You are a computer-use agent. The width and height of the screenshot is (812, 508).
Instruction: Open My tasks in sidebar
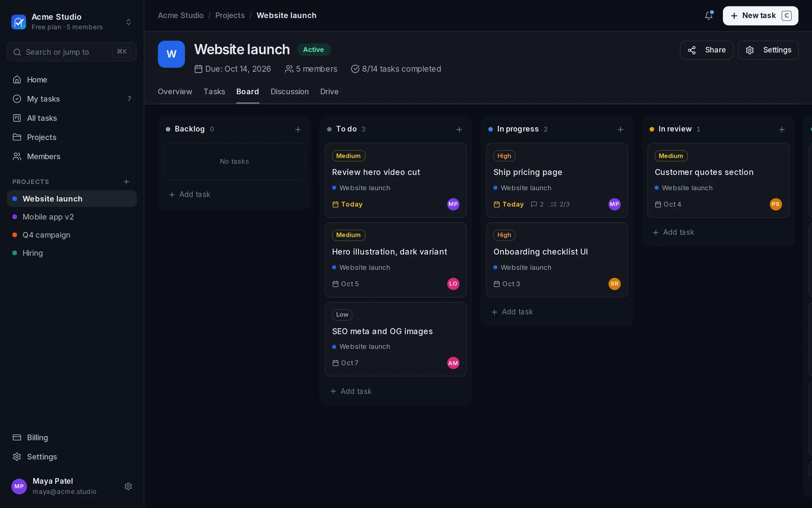point(72,99)
